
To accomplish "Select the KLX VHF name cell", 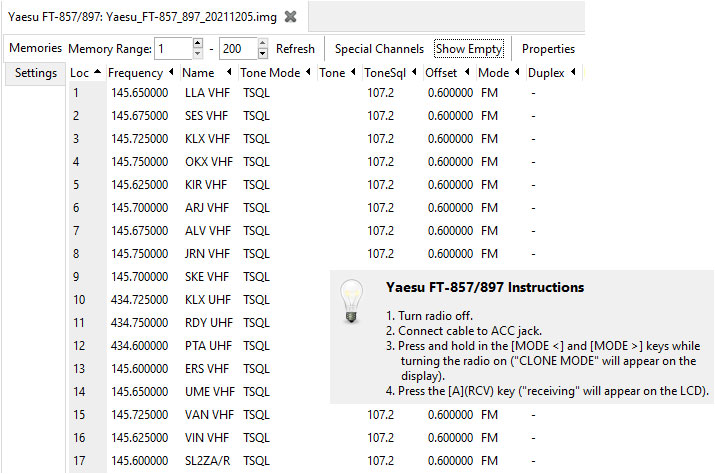I will (x=207, y=139).
